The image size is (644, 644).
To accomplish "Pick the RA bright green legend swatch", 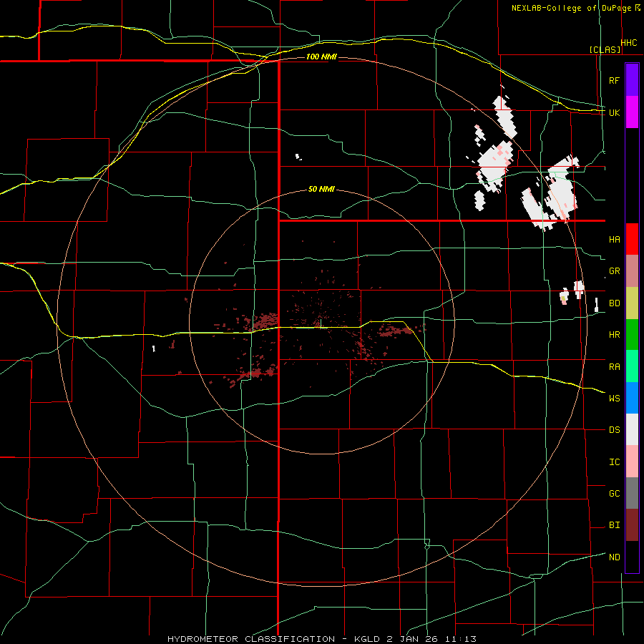I will (x=632, y=366).
